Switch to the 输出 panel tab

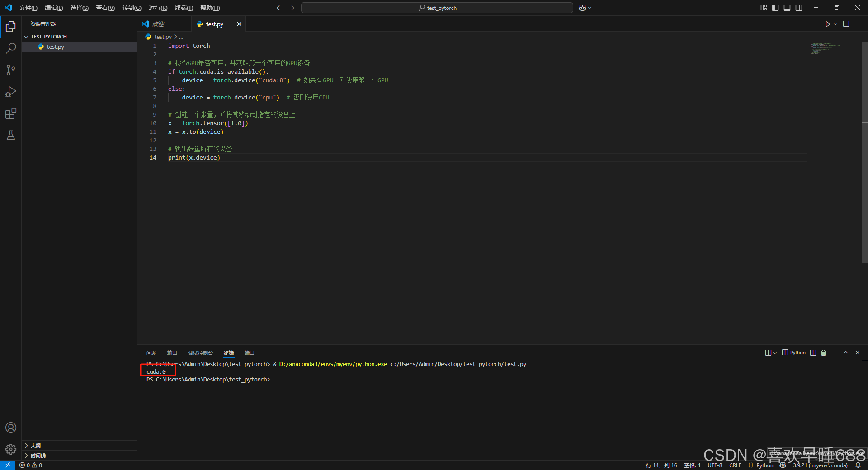[x=171, y=352]
